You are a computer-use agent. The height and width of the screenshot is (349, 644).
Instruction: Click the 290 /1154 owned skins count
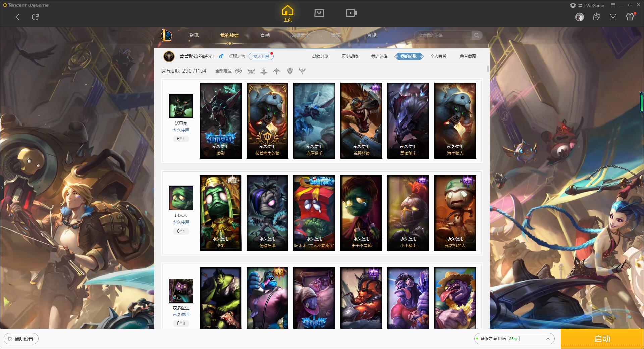(x=194, y=71)
